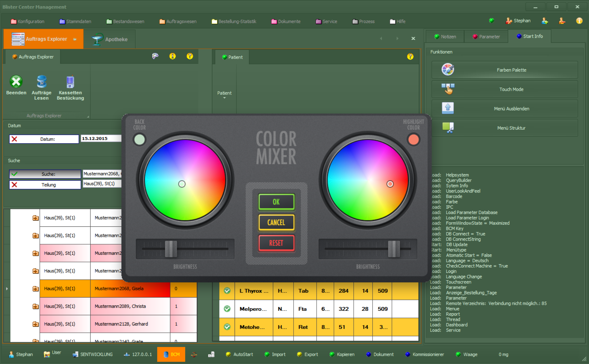Image resolution: width=589 pixels, height=364 pixels.
Task: Click the Beenden exit icon
Action: pos(16,82)
